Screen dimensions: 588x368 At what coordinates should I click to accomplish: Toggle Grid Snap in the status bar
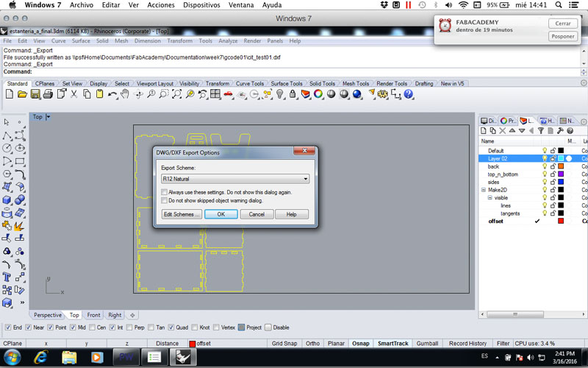pyautogui.click(x=284, y=343)
